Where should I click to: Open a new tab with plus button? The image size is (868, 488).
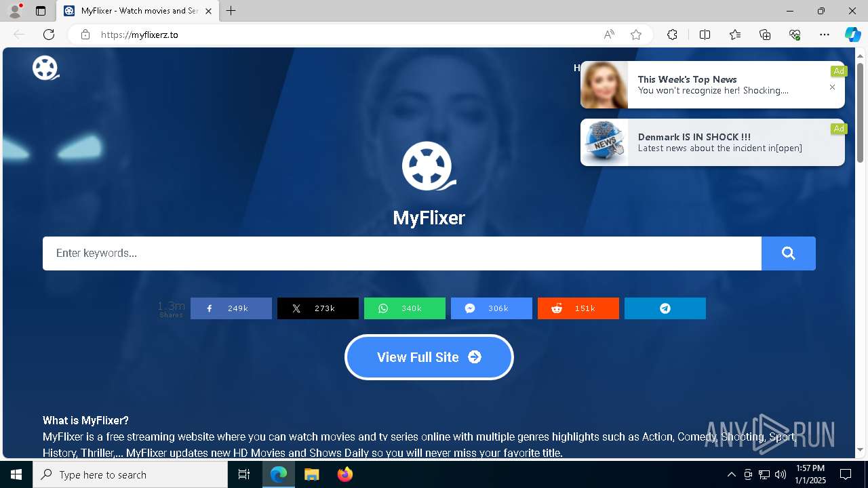231,11
